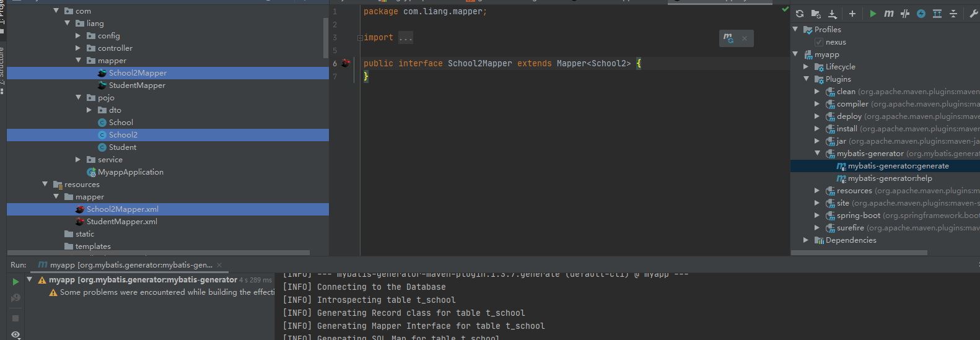Reimport all Maven projects
The height and width of the screenshot is (340, 980).
pyautogui.click(x=800, y=14)
